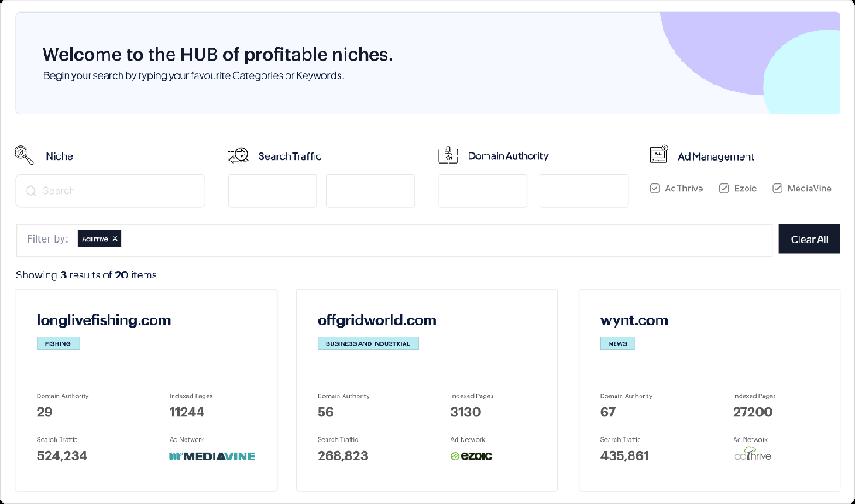Remove the AdThrive filter chip

(115, 238)
